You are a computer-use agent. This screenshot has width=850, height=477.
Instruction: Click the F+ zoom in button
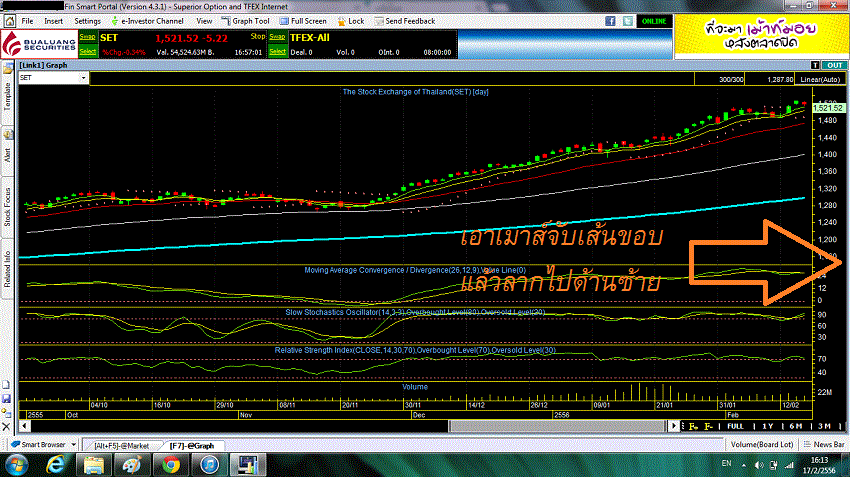[x=693, y=427]
